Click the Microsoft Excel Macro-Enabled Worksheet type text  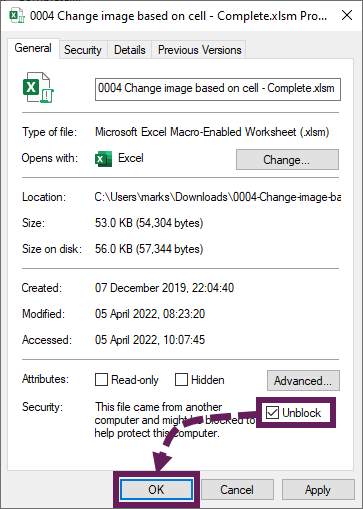[212, 132]
